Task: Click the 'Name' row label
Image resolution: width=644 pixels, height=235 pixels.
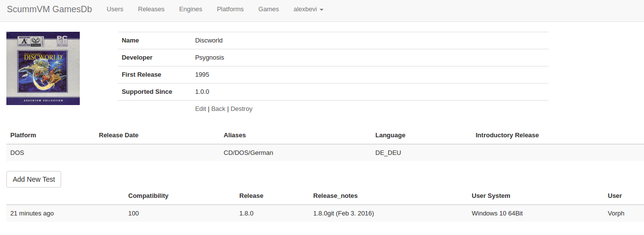Action: (130, 41)
